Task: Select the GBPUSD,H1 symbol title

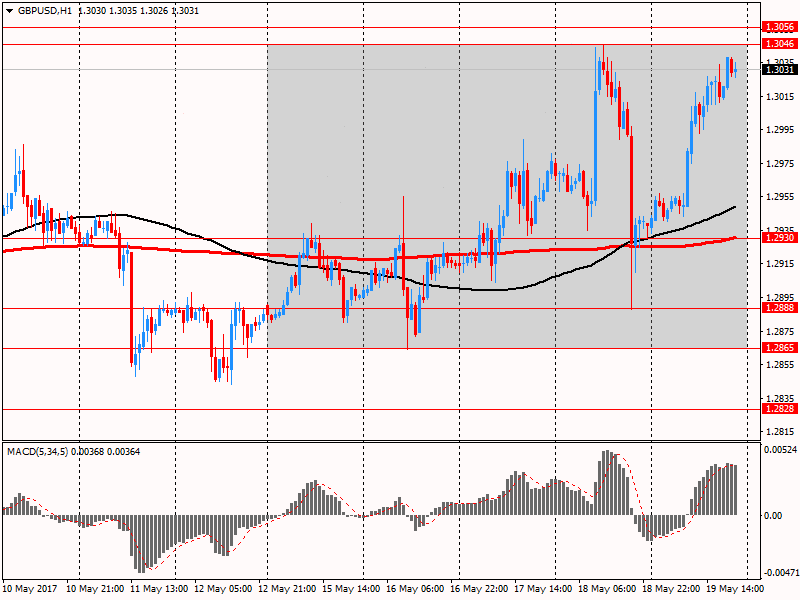Action: tap(45, 11)
